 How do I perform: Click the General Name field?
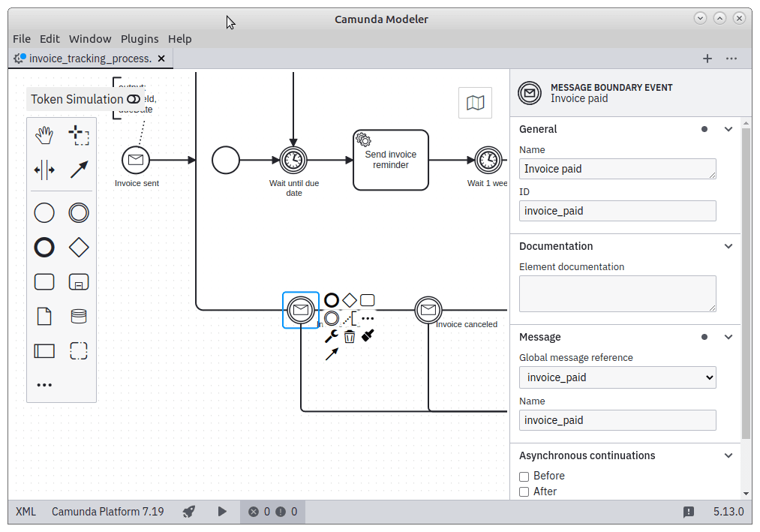pyautogui.click(x=617, y=169)
